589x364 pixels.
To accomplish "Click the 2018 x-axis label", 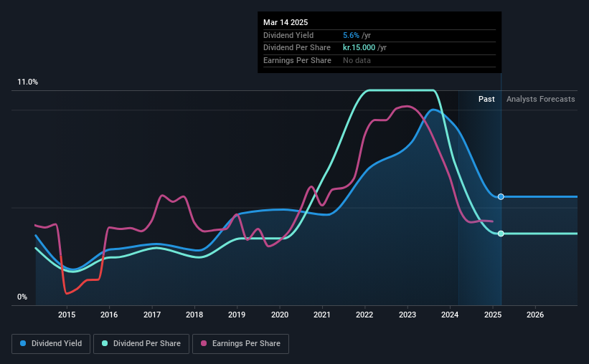I will click(194, 315).
